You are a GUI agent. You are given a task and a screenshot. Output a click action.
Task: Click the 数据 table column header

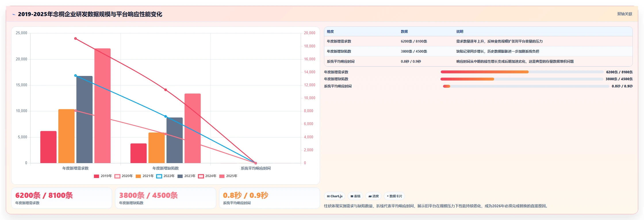pos(404,32)
